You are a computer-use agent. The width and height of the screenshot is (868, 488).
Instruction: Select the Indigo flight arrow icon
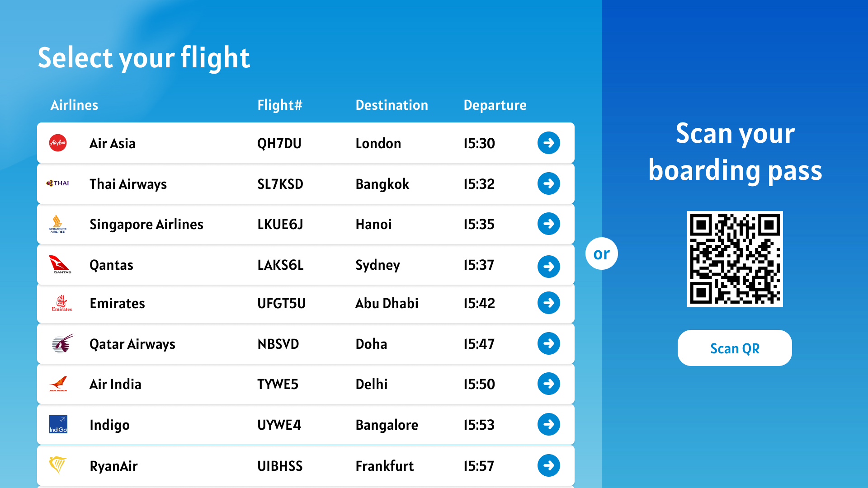point(549,424)
